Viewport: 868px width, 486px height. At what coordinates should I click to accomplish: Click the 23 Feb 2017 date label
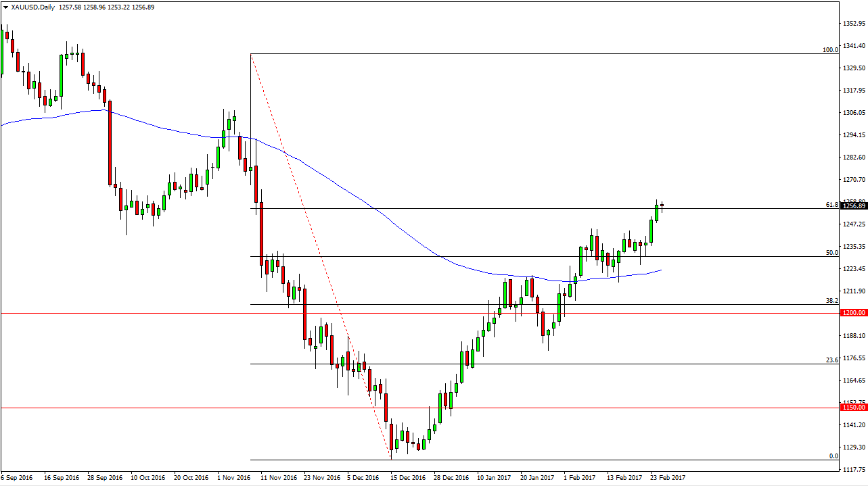click(667, 477)
